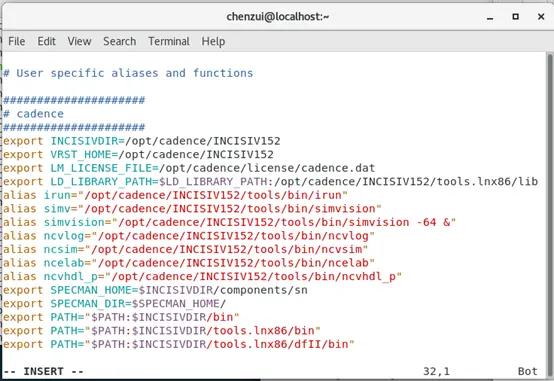Click the terminal vertical scrollbar
Image resolution: width=554 pixels, height=381 pixels.
[x=550, y=215]
